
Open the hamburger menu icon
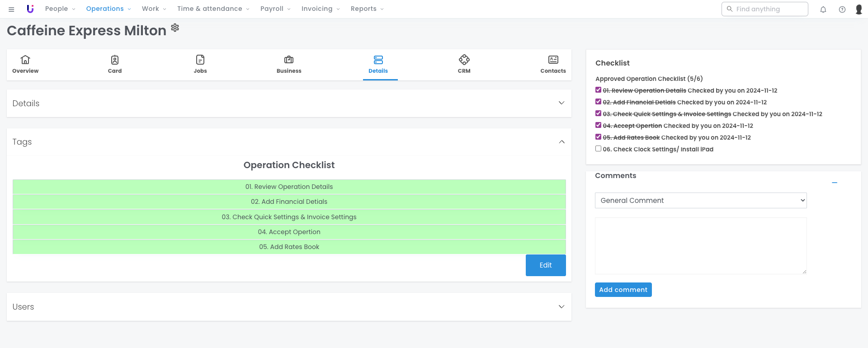pyautogui.click(x=11, y=9)
